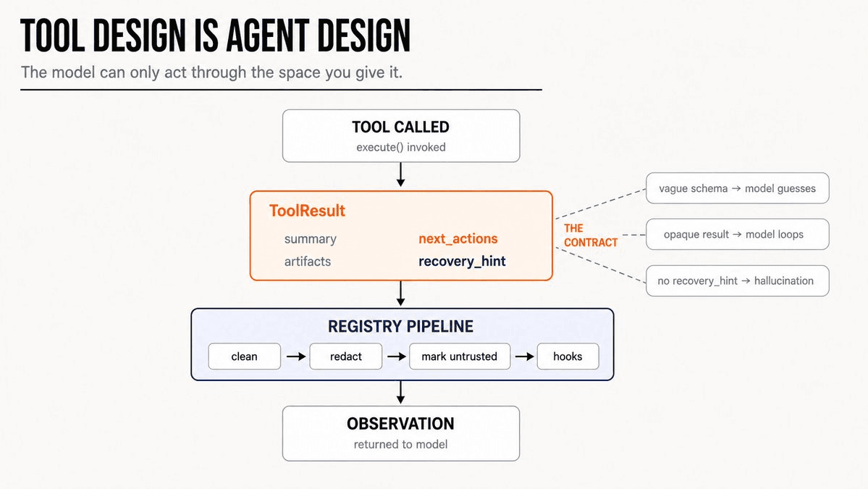The image size is (868, 489).
Task: Click the subtitle 'The model can only act through the space you give it.'
Action: coord(211,72)
